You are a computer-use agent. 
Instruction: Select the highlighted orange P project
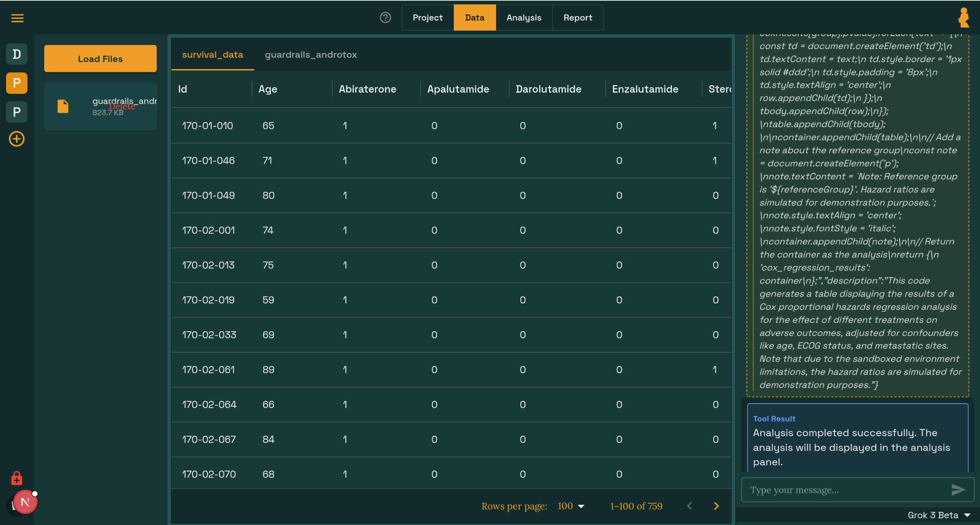pyautogui.click(x=17, y=83)
